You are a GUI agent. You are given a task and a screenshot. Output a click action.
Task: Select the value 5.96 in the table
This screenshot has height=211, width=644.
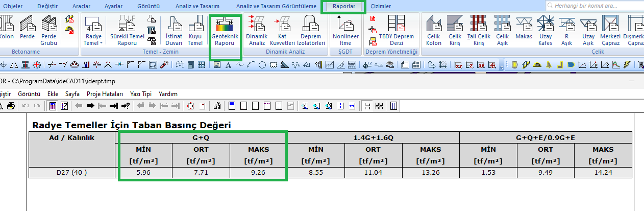point(144,172)
